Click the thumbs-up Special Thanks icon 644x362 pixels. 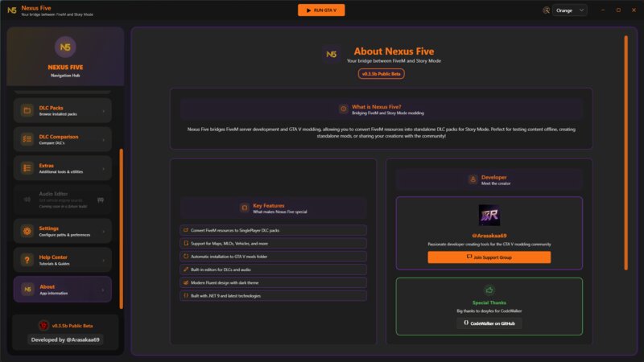click(489, 290)
